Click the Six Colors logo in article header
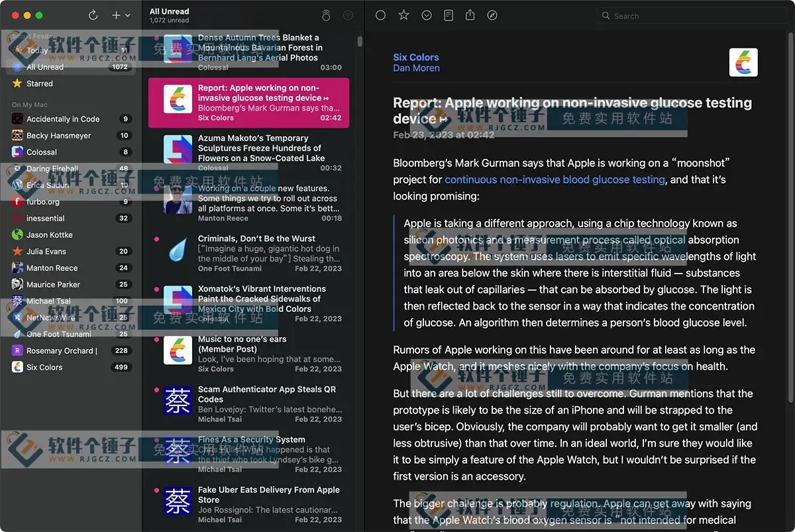Viewport: 795px width, 532px height. pos(743,62)
